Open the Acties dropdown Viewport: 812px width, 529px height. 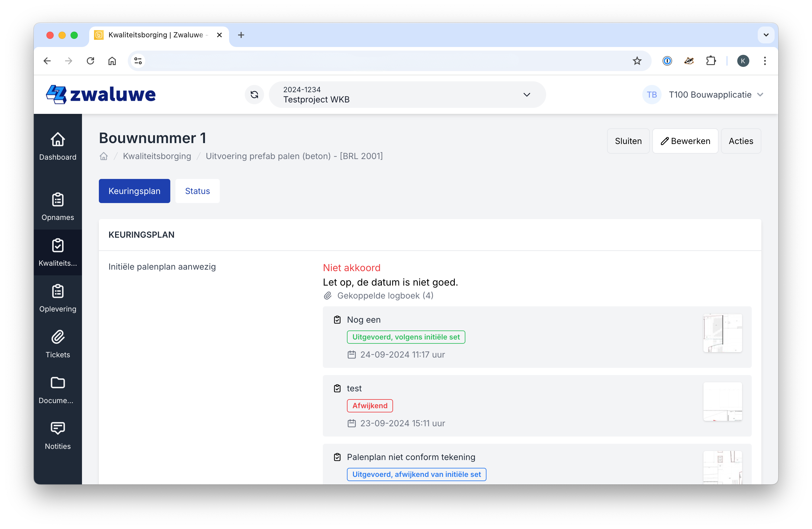[x=741, y=141]
